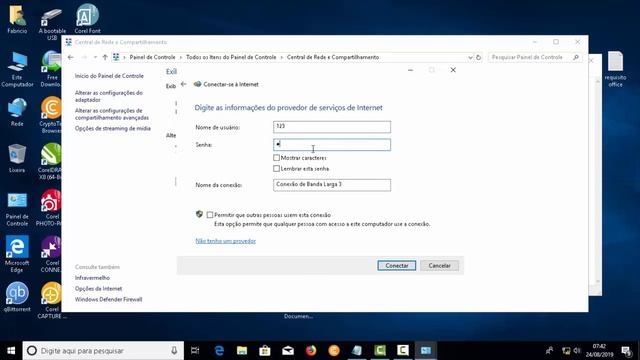Viewport: 640px width, 360px height.
Task: Select the qBittorrent desktop icon
Action: click(17, 296)
